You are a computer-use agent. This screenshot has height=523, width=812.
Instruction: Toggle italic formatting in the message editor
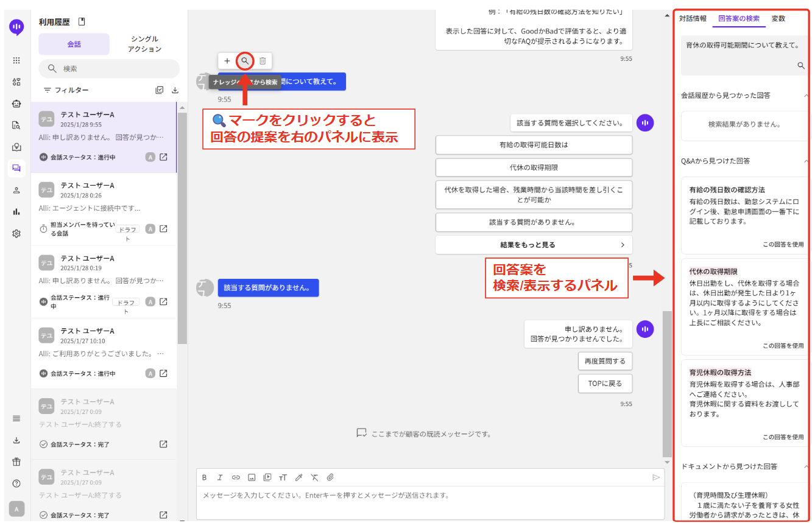220,477
